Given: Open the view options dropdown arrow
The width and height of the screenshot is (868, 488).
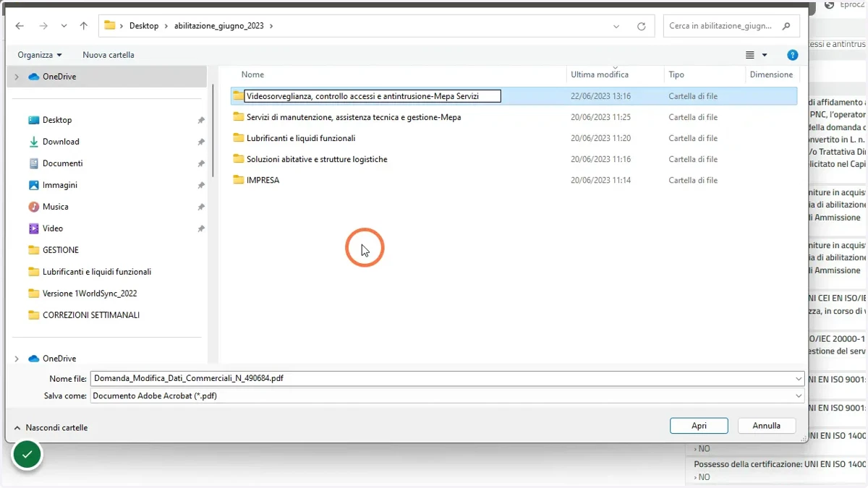Looking at the screenshot, I should pos(765,55).
